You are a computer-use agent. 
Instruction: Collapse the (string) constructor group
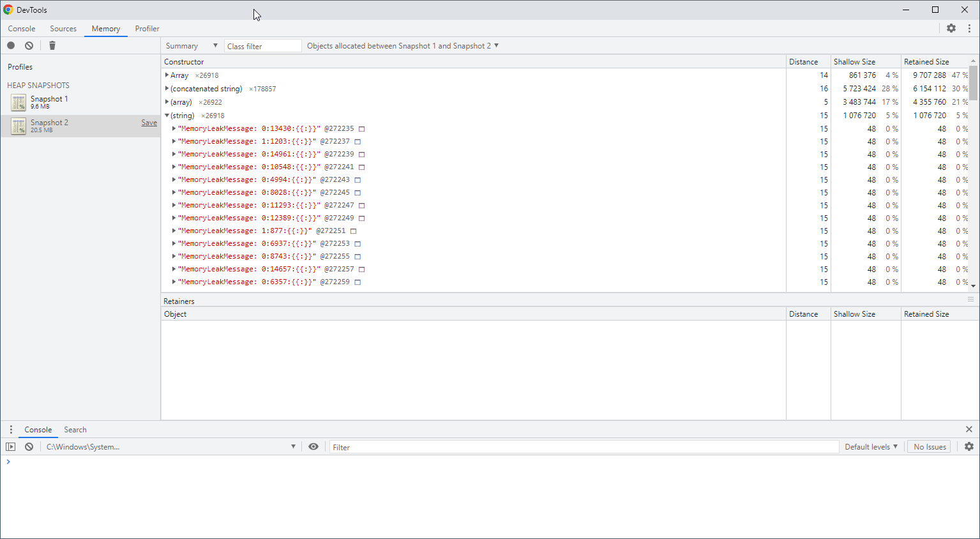(167, 116)
